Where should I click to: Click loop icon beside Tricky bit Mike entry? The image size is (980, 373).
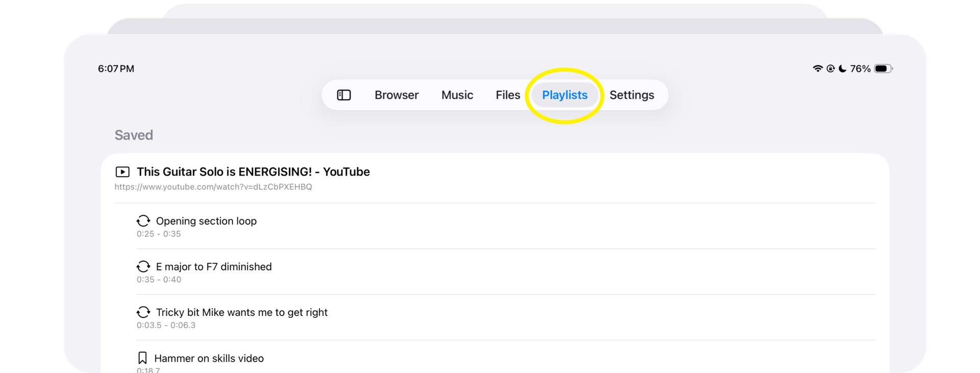tap(143, 312)
